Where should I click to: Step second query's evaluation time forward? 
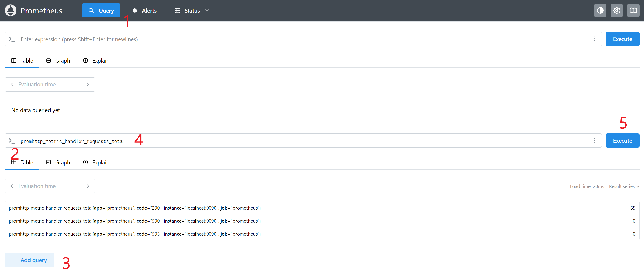point(88,186)
